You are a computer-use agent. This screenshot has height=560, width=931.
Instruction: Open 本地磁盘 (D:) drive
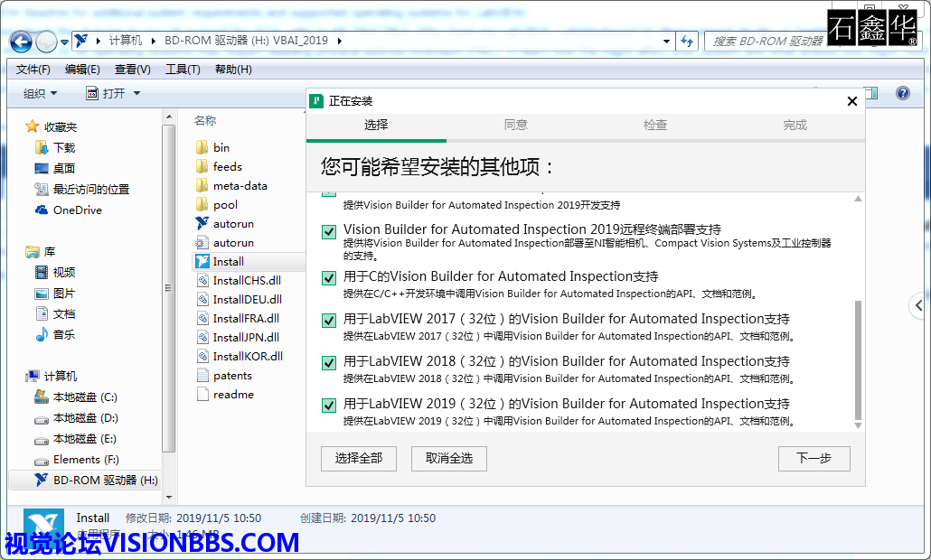(76, 417)
